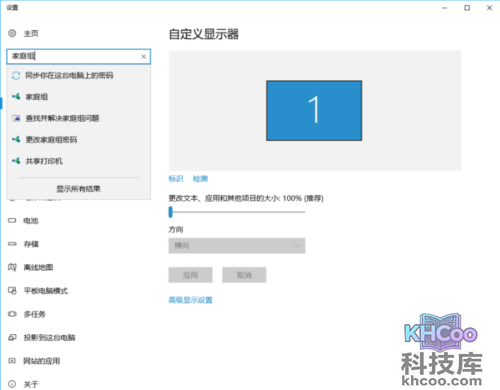Screen dimensions: 500x390
Task: Open the 投影到这台电脑 page
Action: pyautogui.click(x=49, y=338)
